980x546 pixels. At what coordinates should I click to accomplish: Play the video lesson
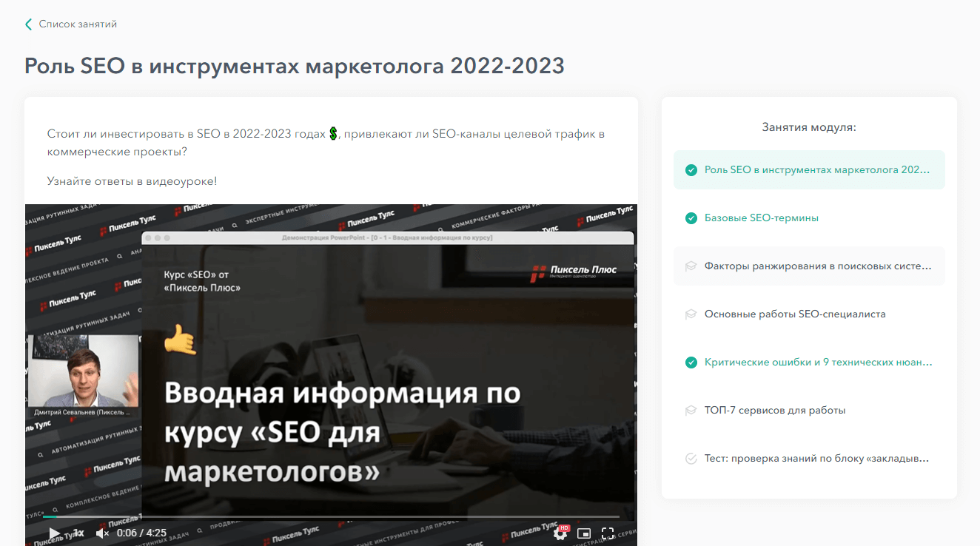(x=54, y=533)
